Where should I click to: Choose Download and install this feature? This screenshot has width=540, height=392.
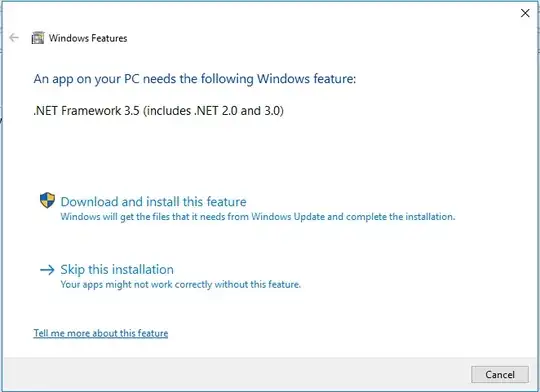coord(154,202)
